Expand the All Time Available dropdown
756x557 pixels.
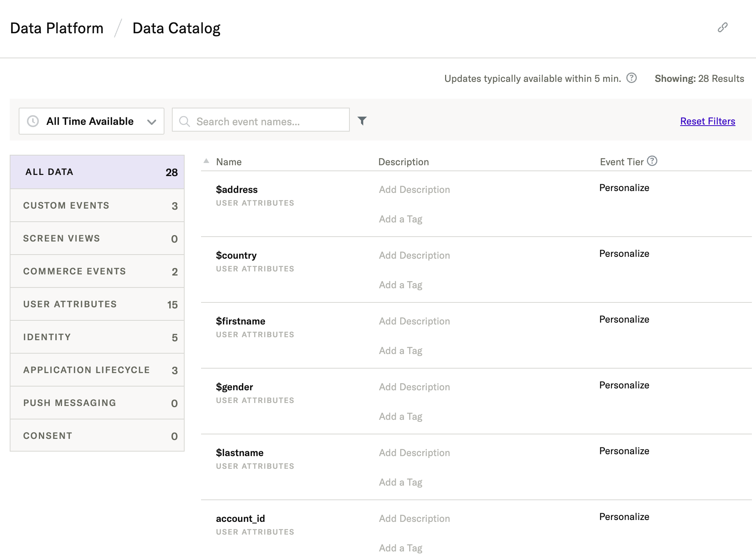coord(92,121)
